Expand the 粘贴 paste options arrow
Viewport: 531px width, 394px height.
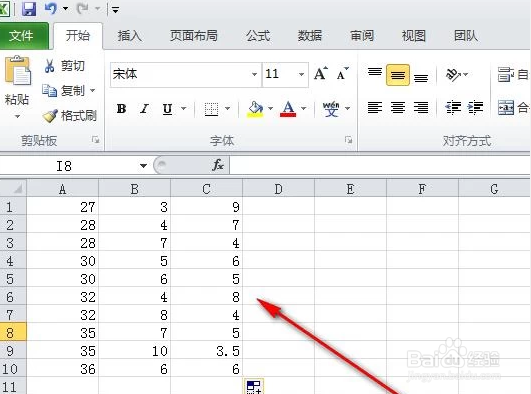coord(17,116)
